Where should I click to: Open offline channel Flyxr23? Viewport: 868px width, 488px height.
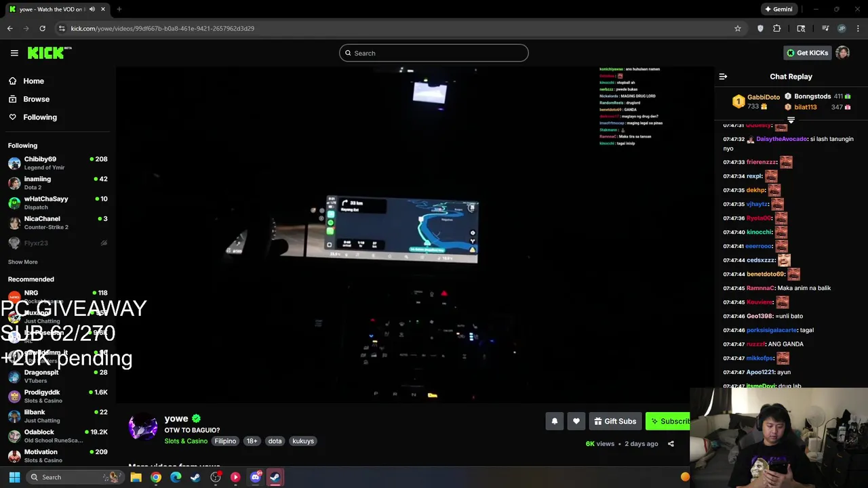58,243
